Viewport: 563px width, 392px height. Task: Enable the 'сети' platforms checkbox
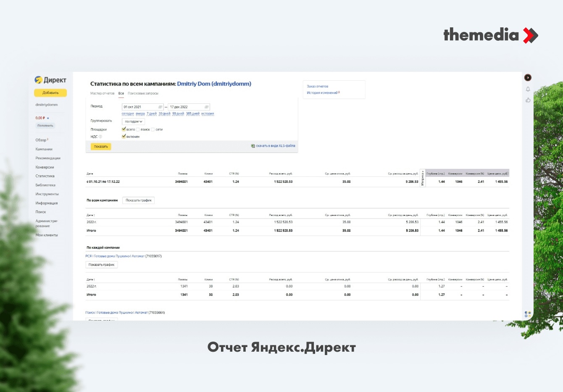(153, 129)
